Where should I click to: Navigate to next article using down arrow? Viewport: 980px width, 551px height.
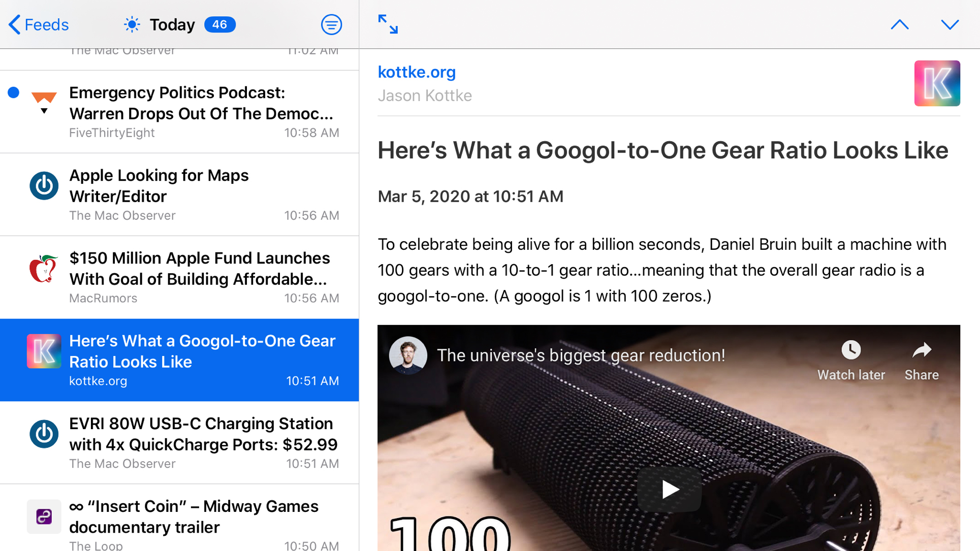pyautogui.click(x=950, y=24)
